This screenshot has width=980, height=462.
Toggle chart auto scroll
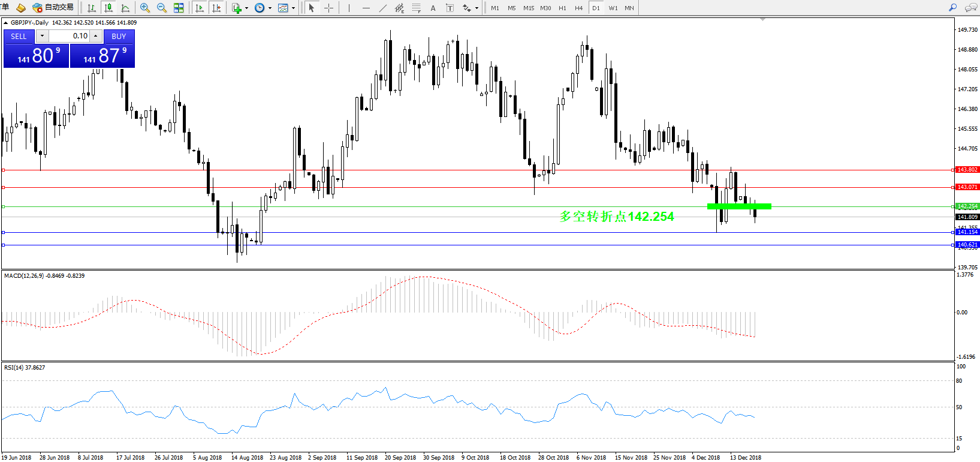pos(200,8)
